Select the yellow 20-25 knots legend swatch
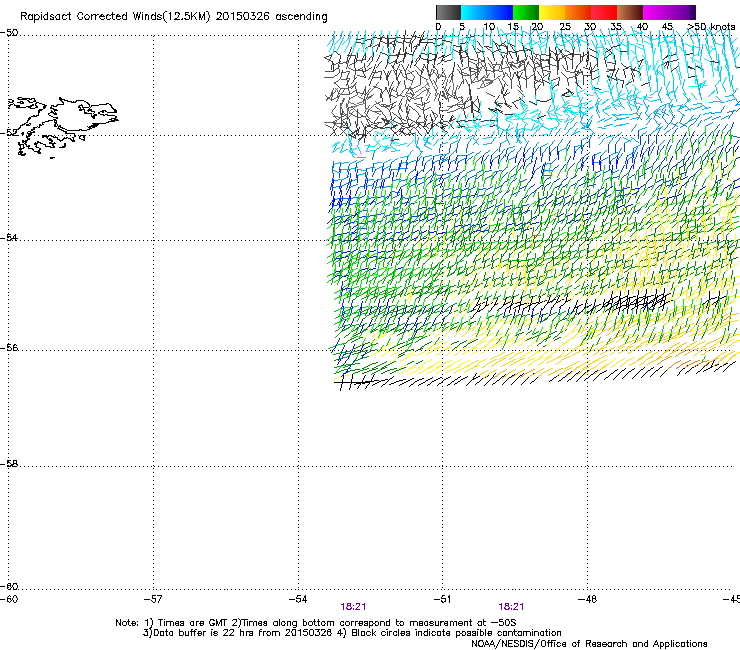The height and width of the screenshot is (650, 740). pyautogui.click(x=552, y=12)
